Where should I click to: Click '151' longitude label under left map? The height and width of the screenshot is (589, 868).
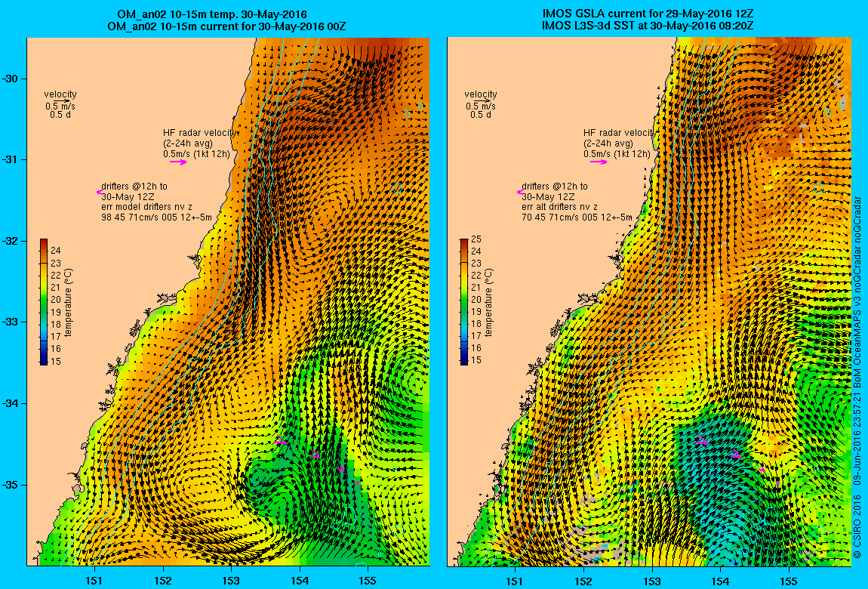[x=94, y=581]
